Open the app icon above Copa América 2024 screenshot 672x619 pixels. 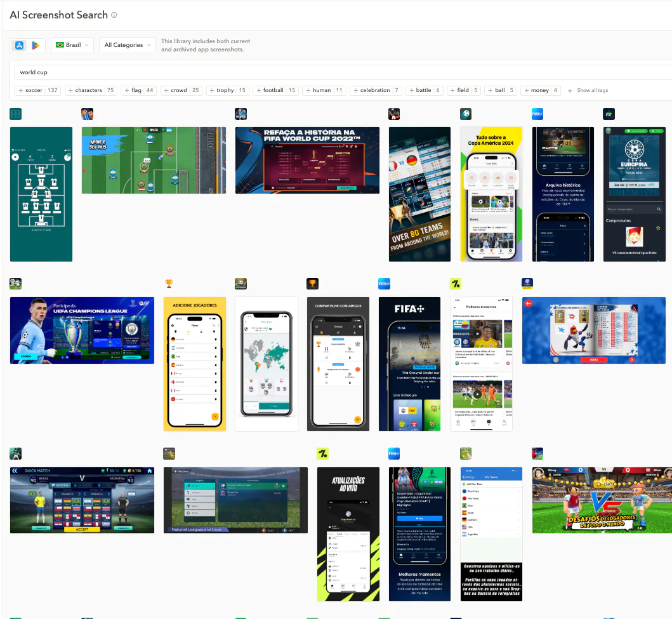click(466, 114)
